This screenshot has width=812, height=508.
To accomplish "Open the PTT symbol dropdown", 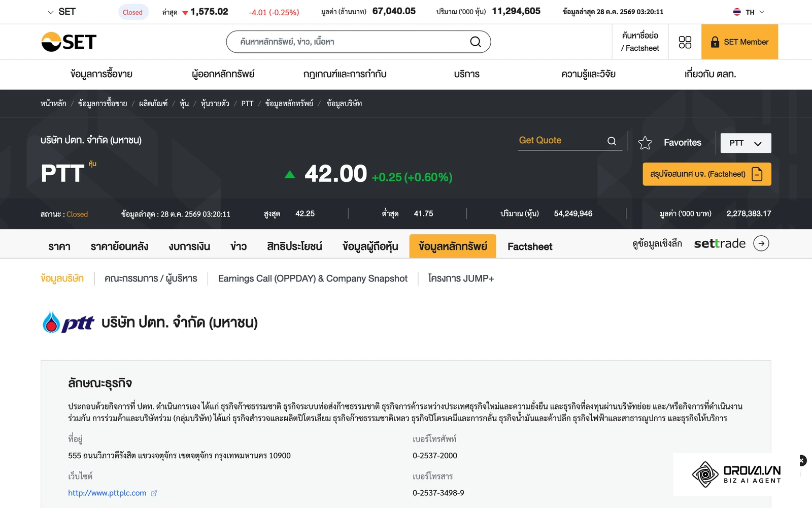I will (746, 143).
